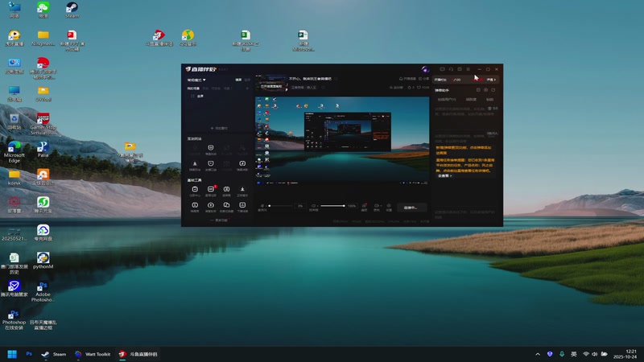Click the 0% microphone volume field

300,206
